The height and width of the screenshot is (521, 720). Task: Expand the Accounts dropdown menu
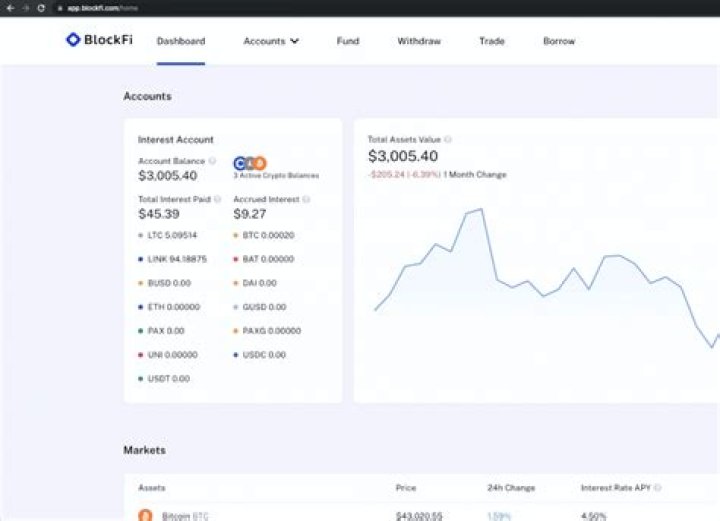pos(271,41)
